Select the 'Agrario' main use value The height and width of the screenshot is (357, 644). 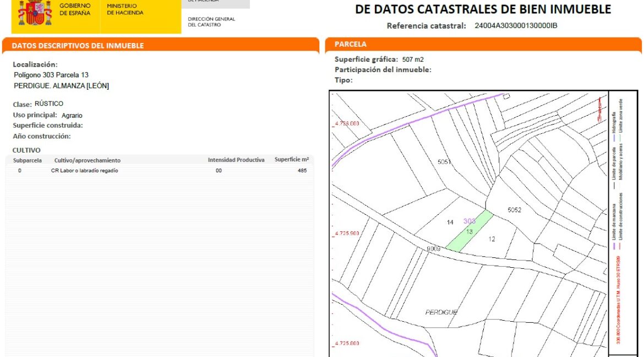tap(72, 116)
